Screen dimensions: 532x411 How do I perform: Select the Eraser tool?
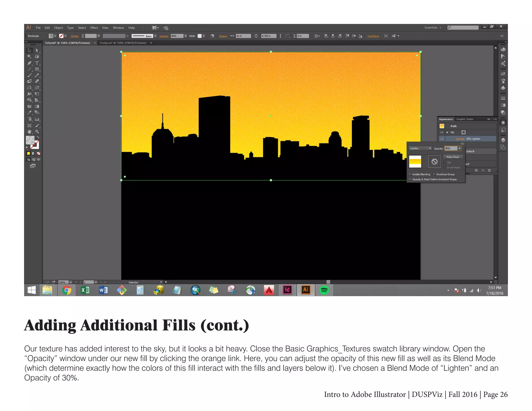tap(37, 81)
